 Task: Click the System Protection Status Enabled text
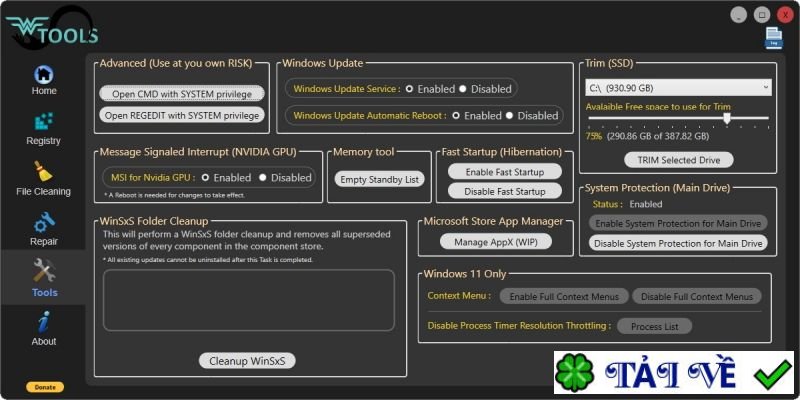click(645, 204)
